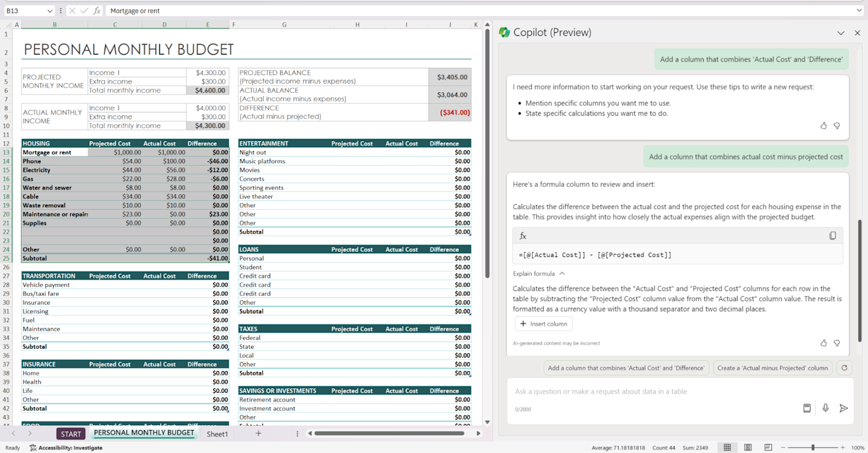868x453 pixels.
Task: Collapse the Copilot pane with the chevron
Action: tap(841, 33)
